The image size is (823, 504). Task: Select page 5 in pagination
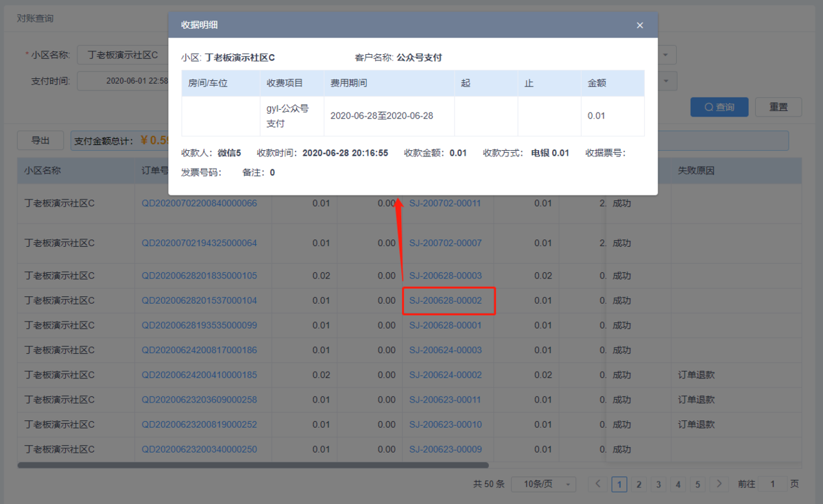697,484
